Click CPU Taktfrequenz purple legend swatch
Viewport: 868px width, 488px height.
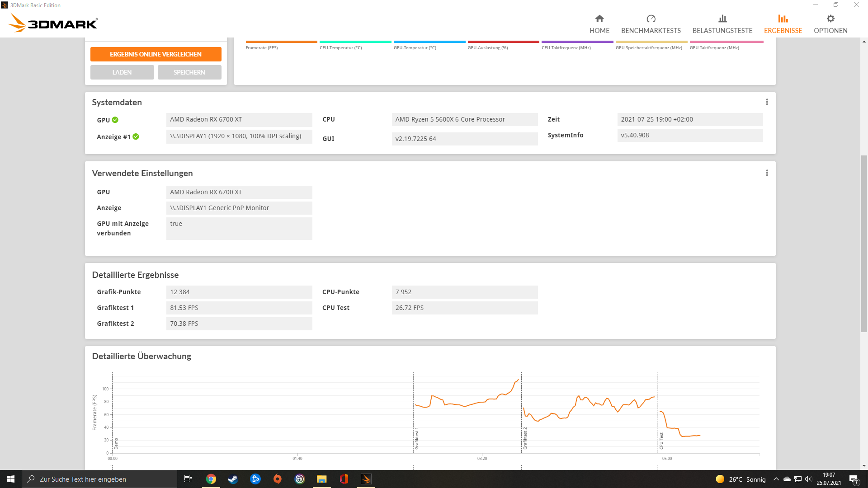click(x=577, y=42)
